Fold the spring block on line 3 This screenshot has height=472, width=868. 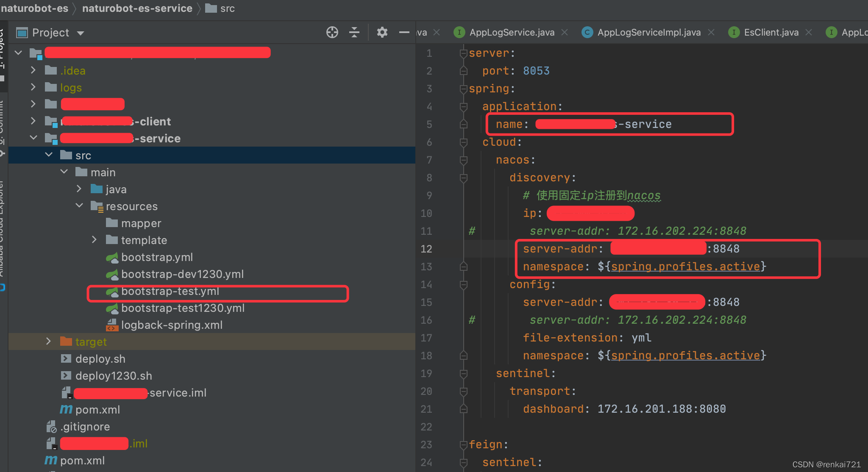[x=463, y=89]
